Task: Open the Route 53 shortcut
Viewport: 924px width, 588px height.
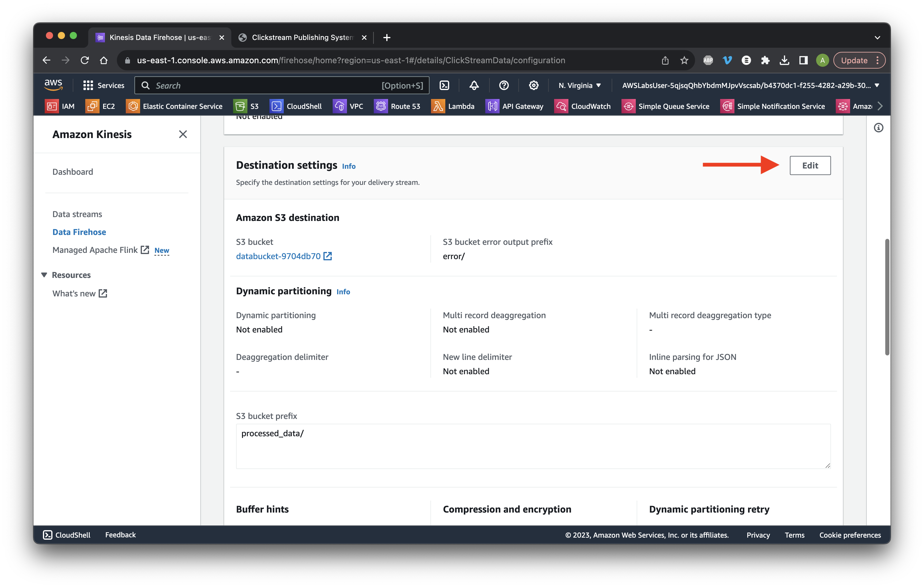Action: pos(397,106)
